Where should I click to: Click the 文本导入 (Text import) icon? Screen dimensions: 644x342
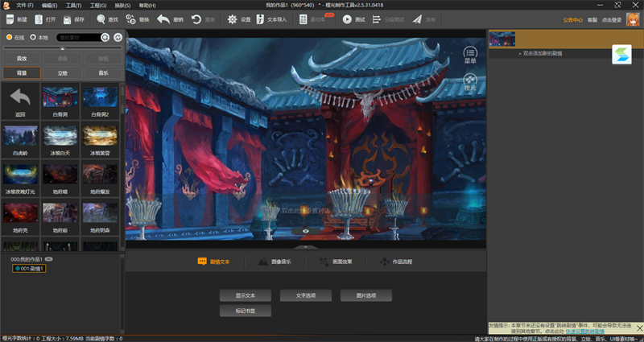pos(260,19)
